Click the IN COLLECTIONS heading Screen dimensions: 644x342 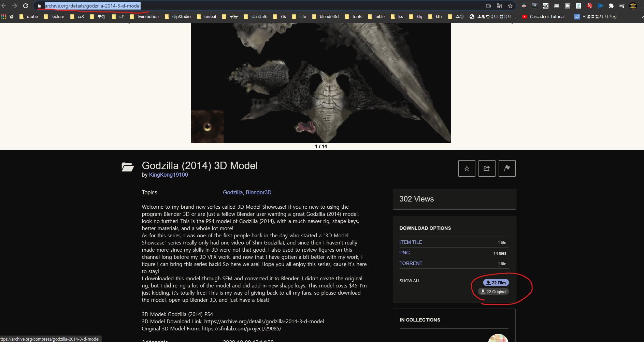tap(420, 320)
